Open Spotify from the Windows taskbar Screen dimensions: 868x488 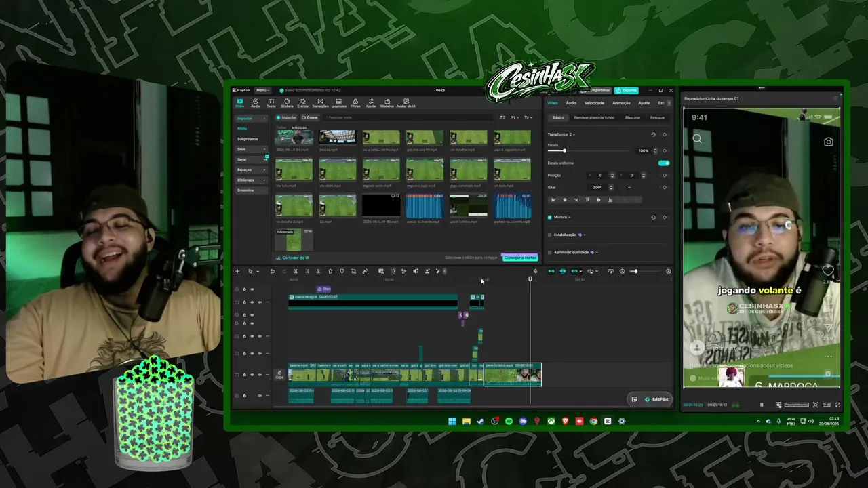click(x=509, y=421)
